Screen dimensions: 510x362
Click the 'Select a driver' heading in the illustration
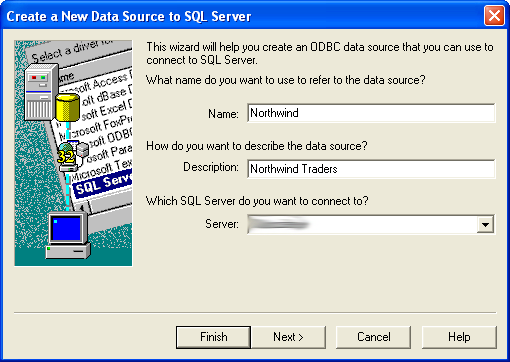tap(72, 50)
